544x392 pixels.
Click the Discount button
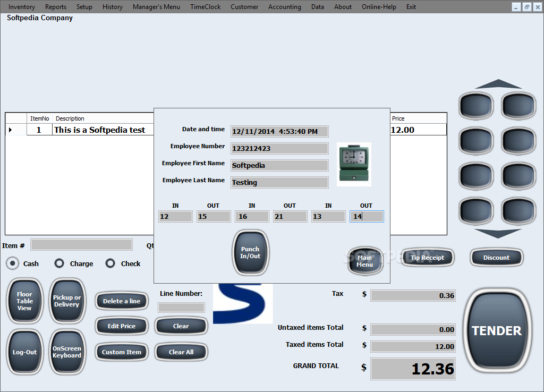pos(497,258)
